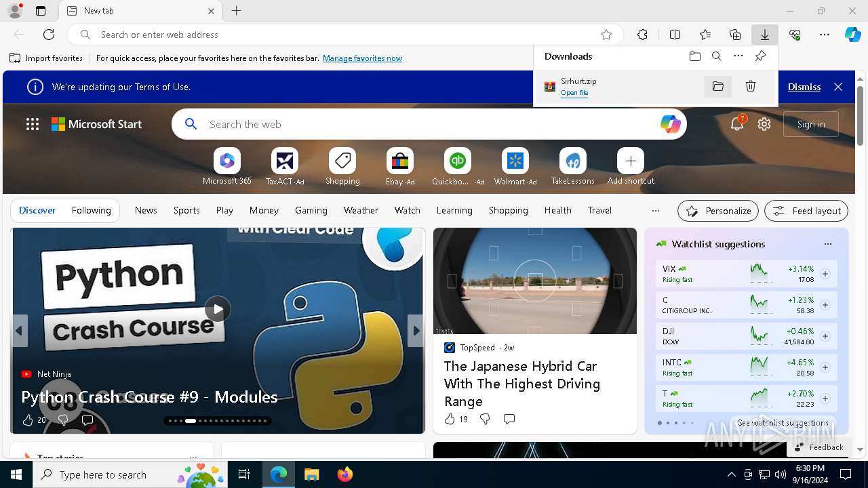Dismiss the Terms of Use banner
Screen dimensions: 868x488
click(x=804, y=87)
